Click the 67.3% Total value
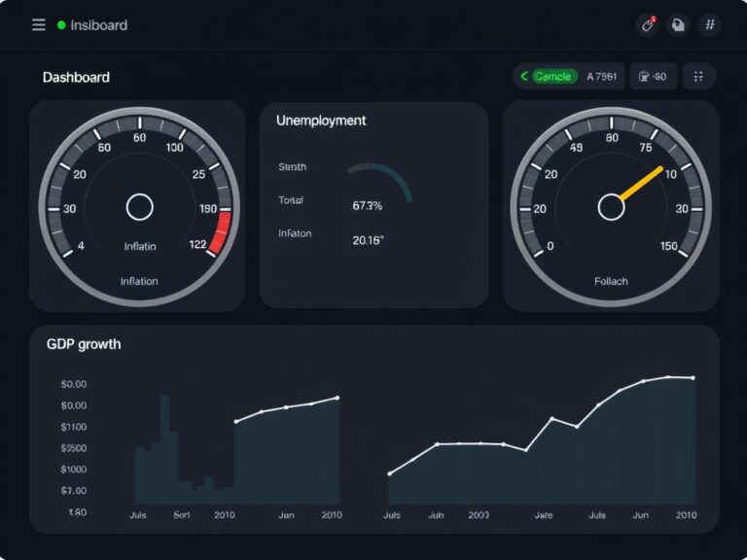The height and width of the screenshot is (560, 747). click(x=368, y=206)
